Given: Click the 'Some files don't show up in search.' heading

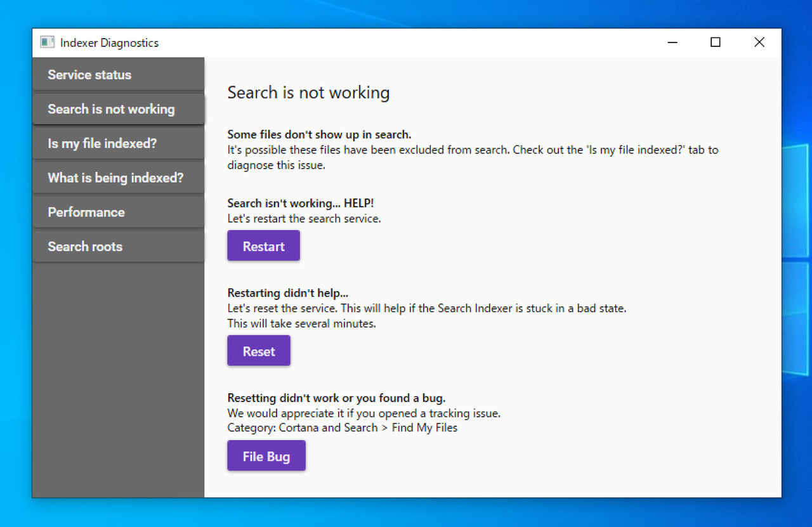Looking at the screenshot, I should tap(319, 134).
